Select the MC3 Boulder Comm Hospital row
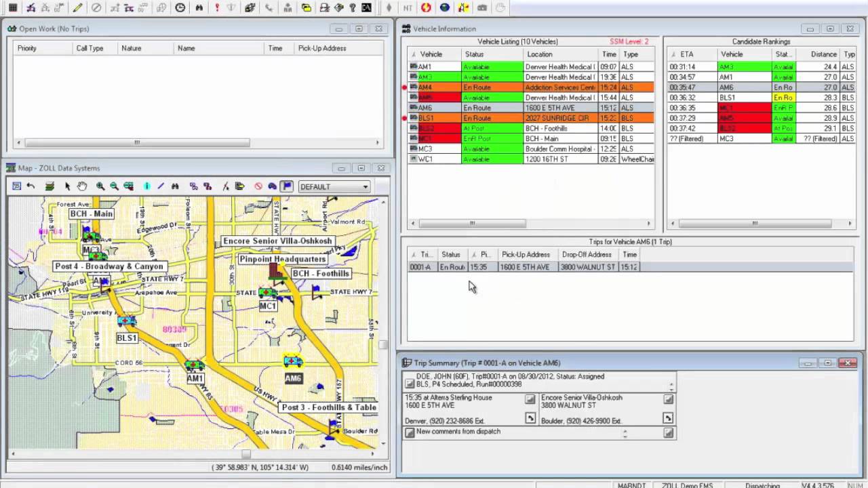 pyautogui.click(x=531, y=148)
